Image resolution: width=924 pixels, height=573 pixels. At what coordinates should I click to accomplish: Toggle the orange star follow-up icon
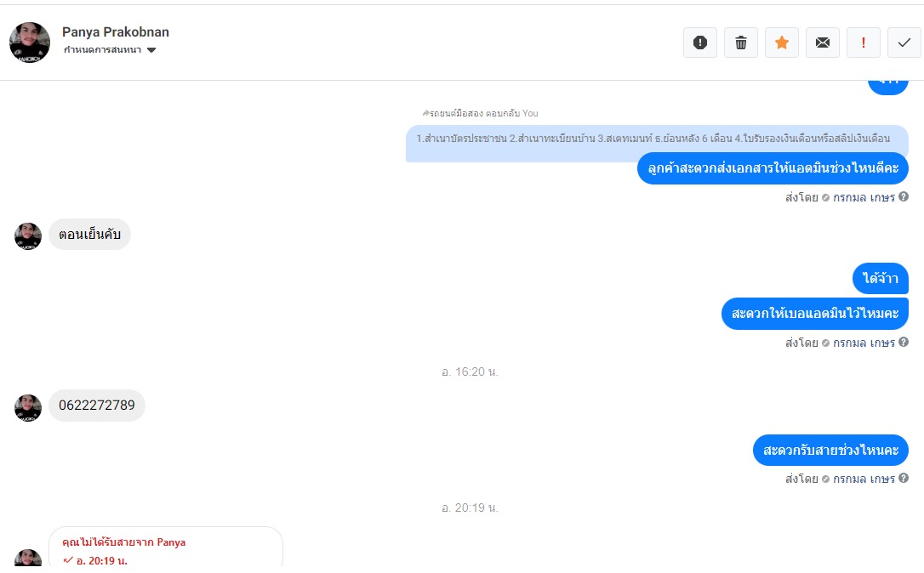(781, 43)
